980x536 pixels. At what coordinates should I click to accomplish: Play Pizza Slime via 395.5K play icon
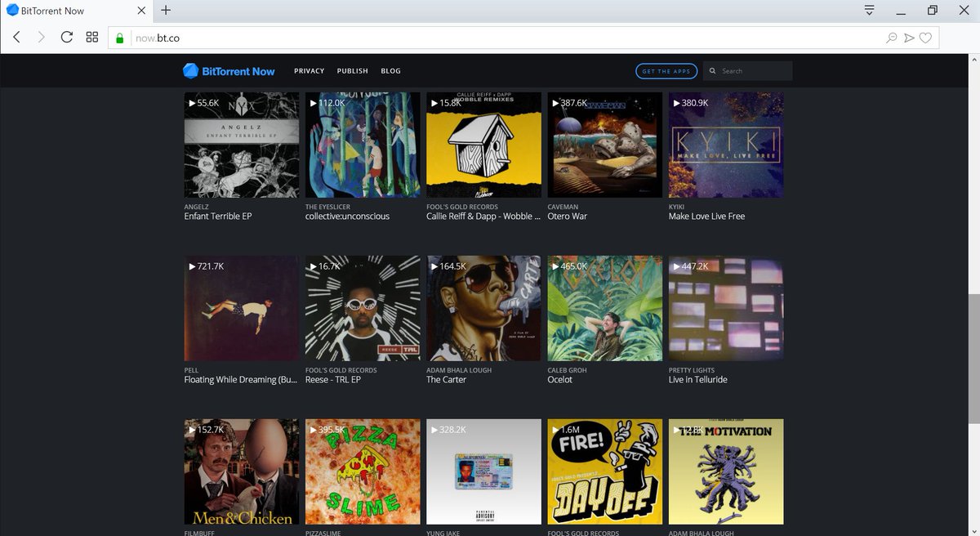pos(313,430)
